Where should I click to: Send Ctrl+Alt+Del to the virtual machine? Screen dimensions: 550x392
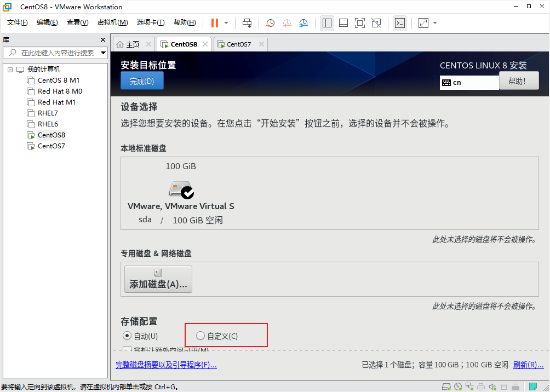(247, 23)
